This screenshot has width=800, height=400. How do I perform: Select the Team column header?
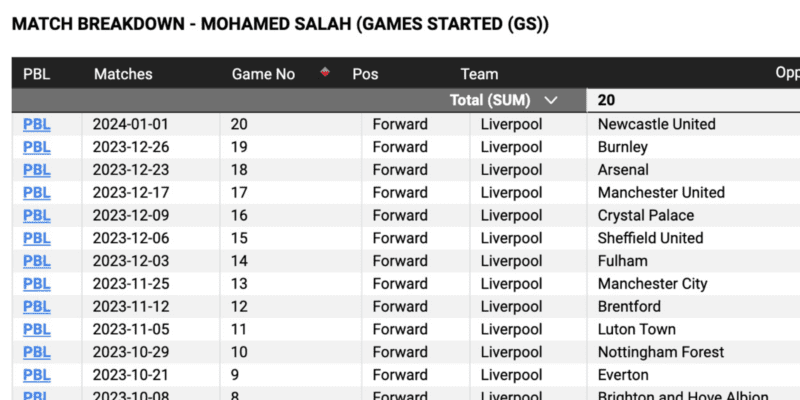click(x=479, y=74)
